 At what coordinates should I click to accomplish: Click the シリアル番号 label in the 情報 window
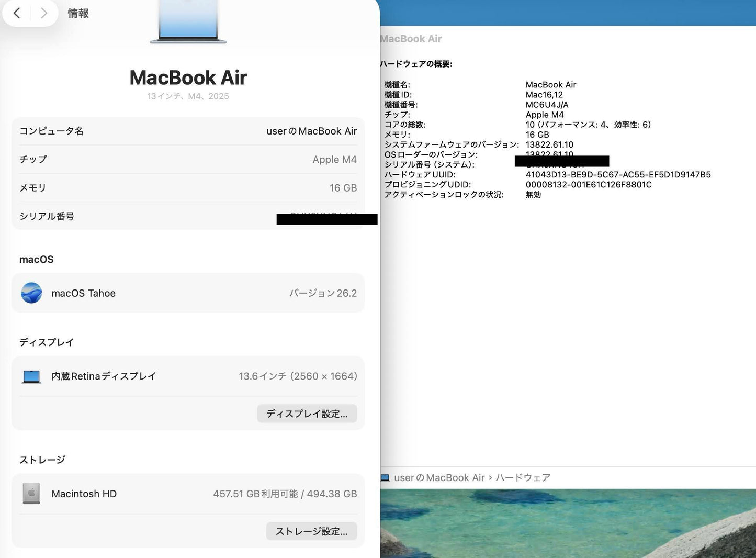pos(47,216)
